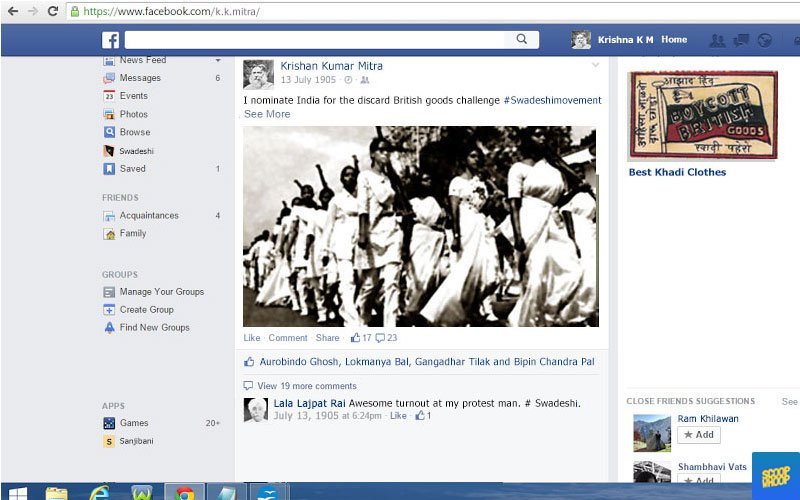Image resolution: width=800 pixels, height=500 pixels.
Task: Open Lala Lajpat Rai commenter link
Action: coord(310,403)
